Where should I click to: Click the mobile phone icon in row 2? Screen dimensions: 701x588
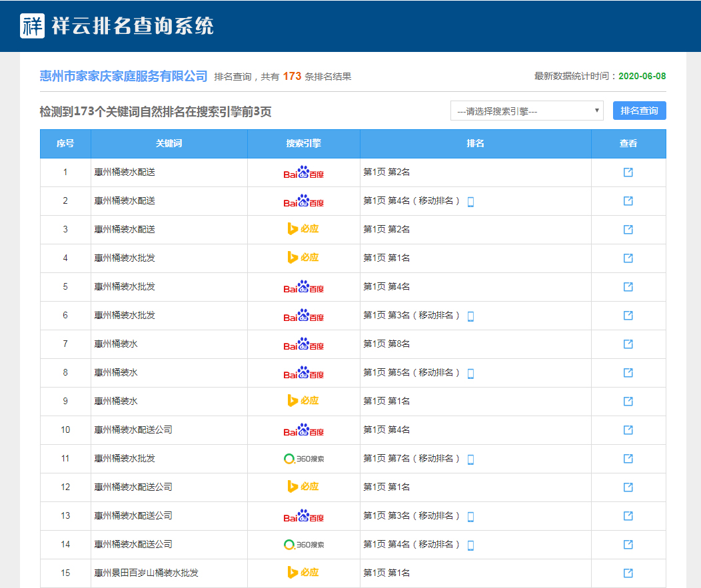(470, 202)
